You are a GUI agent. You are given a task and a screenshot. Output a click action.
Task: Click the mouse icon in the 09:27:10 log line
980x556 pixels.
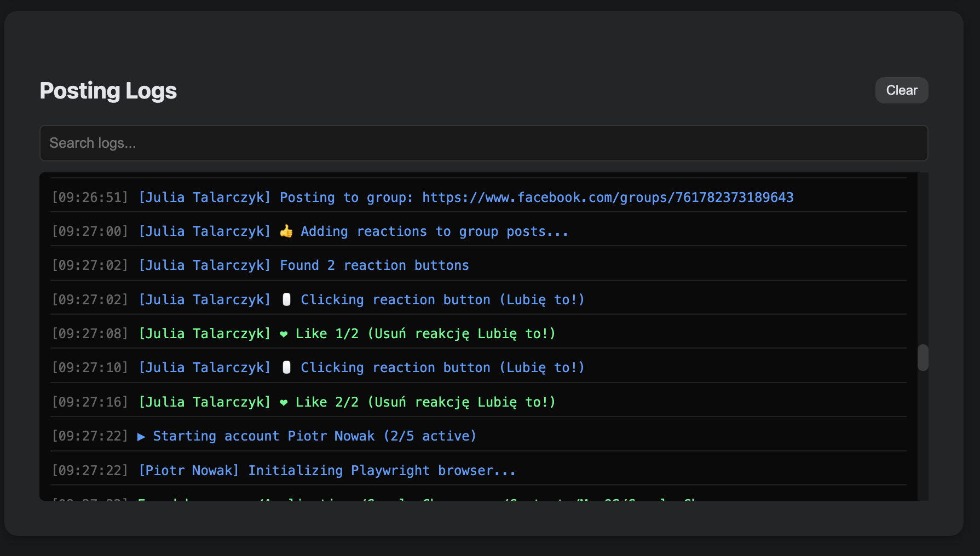coord(286,368)
